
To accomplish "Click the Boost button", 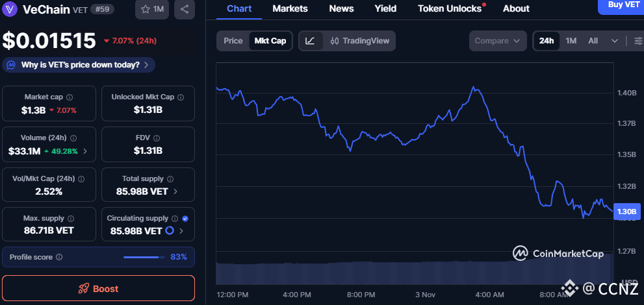I will pyautogui.click(x=98, y=288).
